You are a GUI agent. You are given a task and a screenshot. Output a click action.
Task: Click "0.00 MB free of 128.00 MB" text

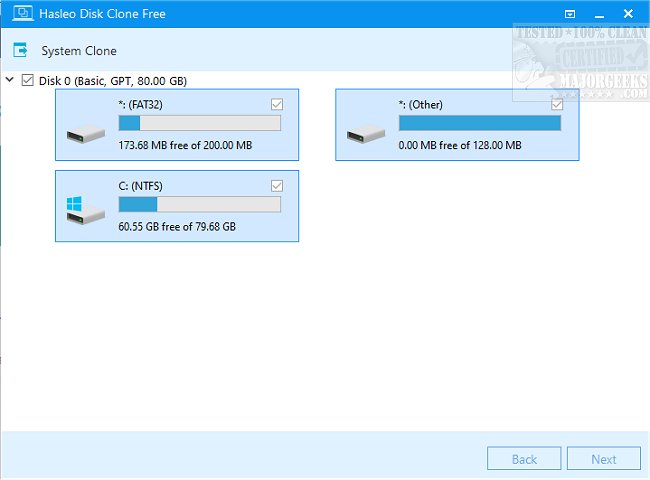tap(460, 145)
